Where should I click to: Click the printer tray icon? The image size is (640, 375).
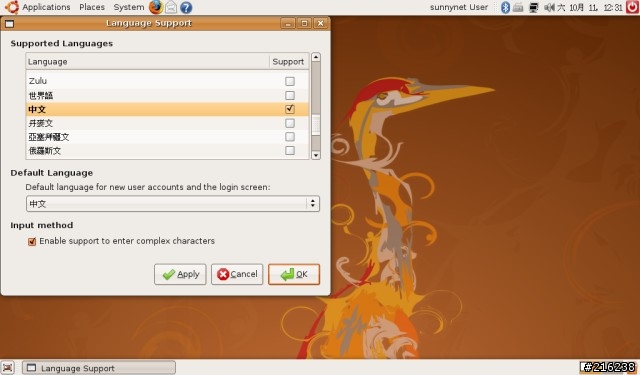[518, 7]
